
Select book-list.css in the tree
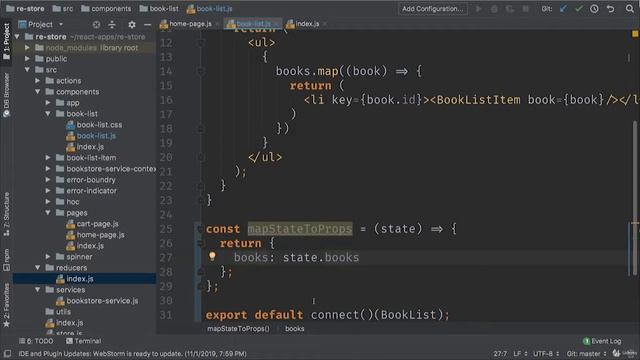pos(99,125)
